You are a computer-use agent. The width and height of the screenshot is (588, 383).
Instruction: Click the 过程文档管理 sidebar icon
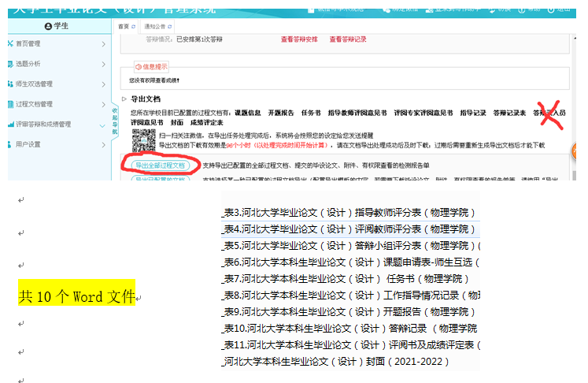point(10,104)
